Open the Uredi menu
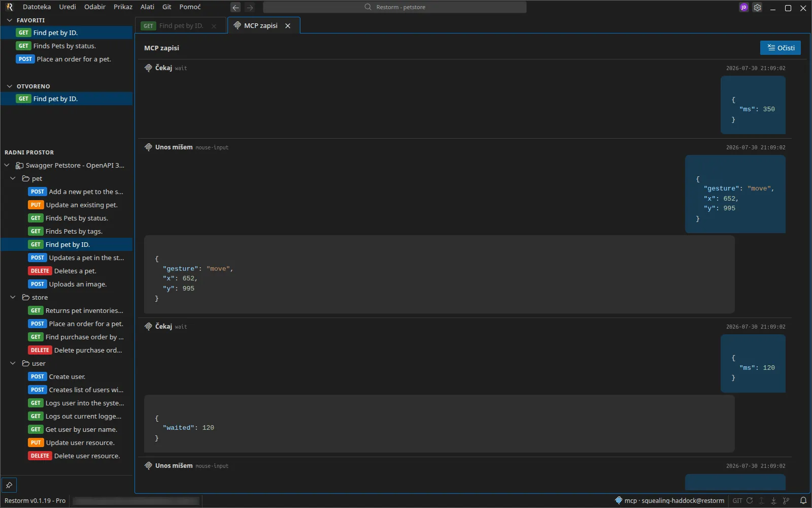Image resolution: width=812 pixels, height=508 pixels. (67, 7)
